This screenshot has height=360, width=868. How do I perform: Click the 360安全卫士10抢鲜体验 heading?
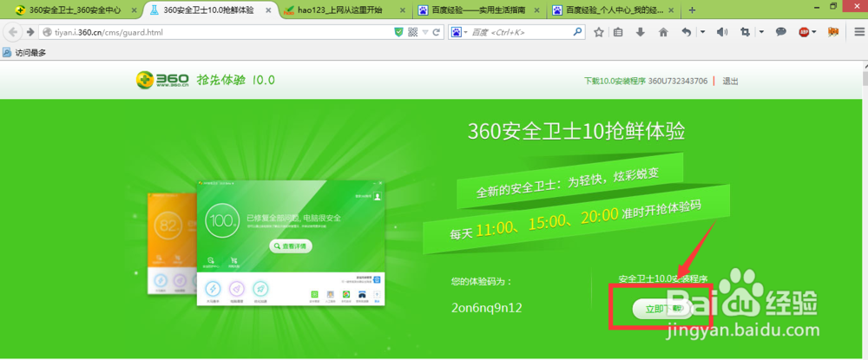577,132
